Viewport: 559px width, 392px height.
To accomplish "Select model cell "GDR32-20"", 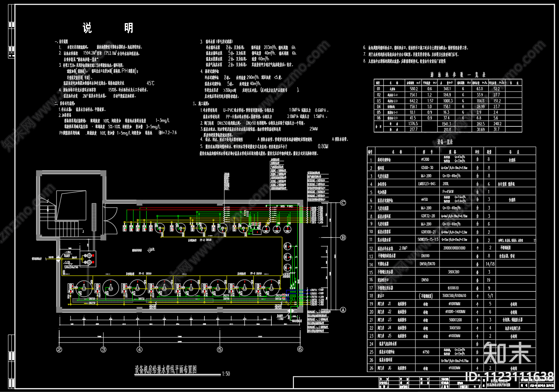I will point(428,216).
